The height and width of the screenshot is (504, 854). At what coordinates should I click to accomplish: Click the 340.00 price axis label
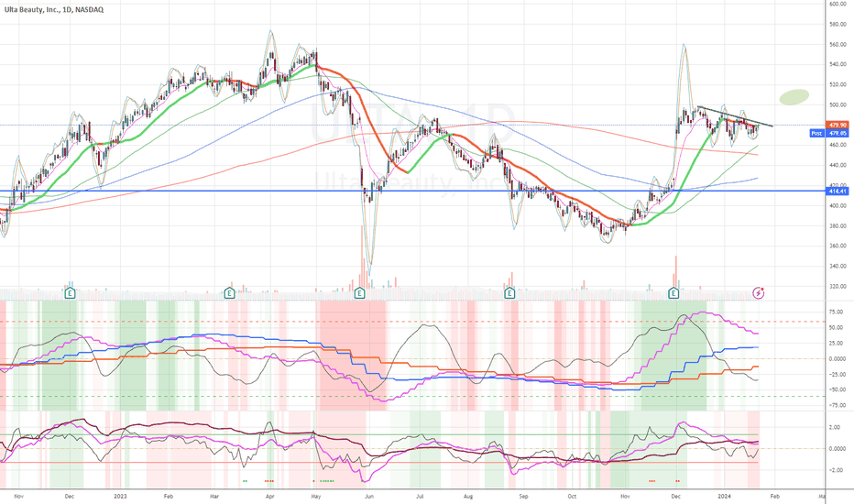click(838, 266)
